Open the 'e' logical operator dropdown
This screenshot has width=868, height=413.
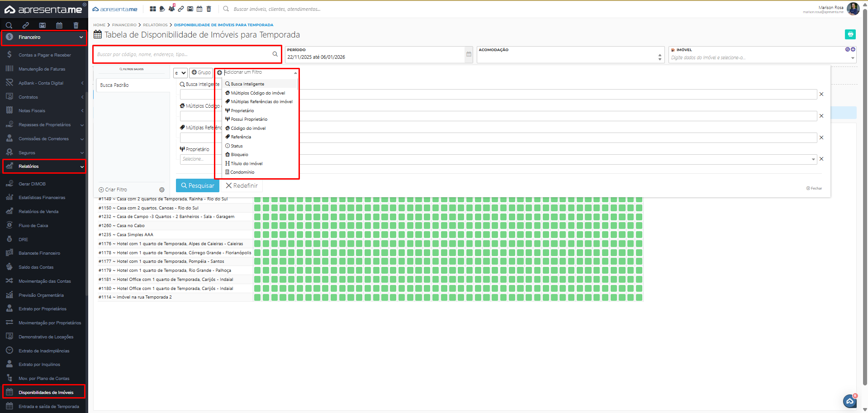(x=180, y=73)
